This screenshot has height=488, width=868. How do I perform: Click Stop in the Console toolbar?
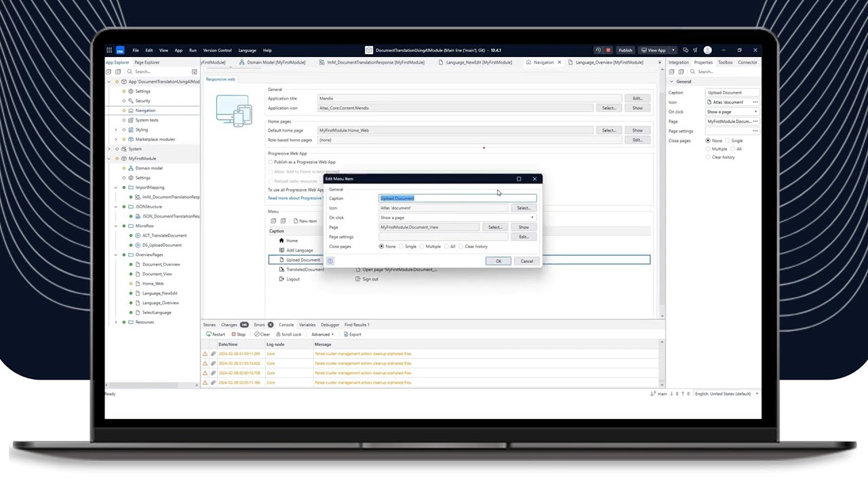(x=238, y=334)
